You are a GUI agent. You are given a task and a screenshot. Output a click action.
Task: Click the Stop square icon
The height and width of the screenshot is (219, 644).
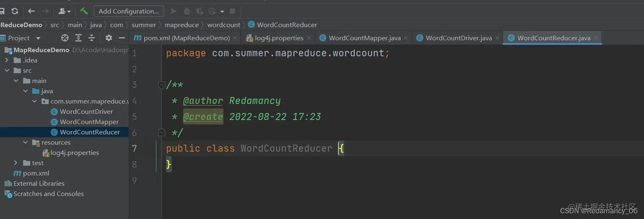point(233,11)
